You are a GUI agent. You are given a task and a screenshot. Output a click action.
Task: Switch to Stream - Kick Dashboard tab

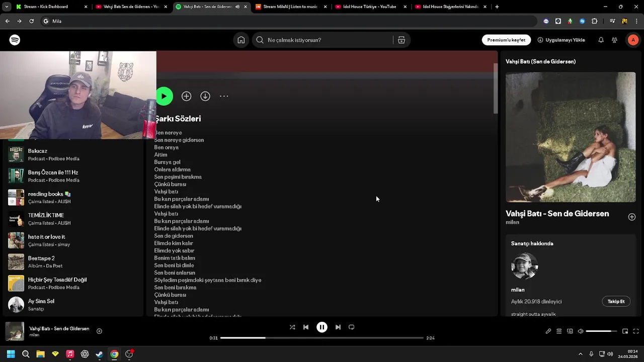click(52, 7)
